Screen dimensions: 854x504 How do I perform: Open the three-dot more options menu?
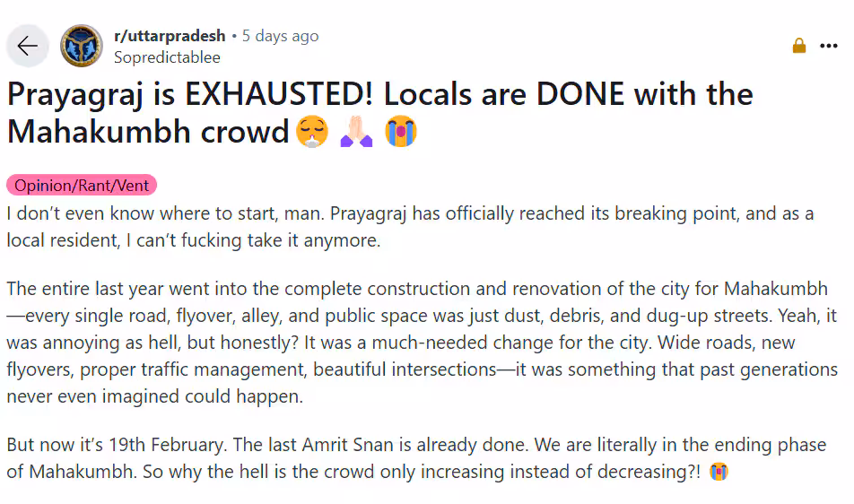coord(829,46)
